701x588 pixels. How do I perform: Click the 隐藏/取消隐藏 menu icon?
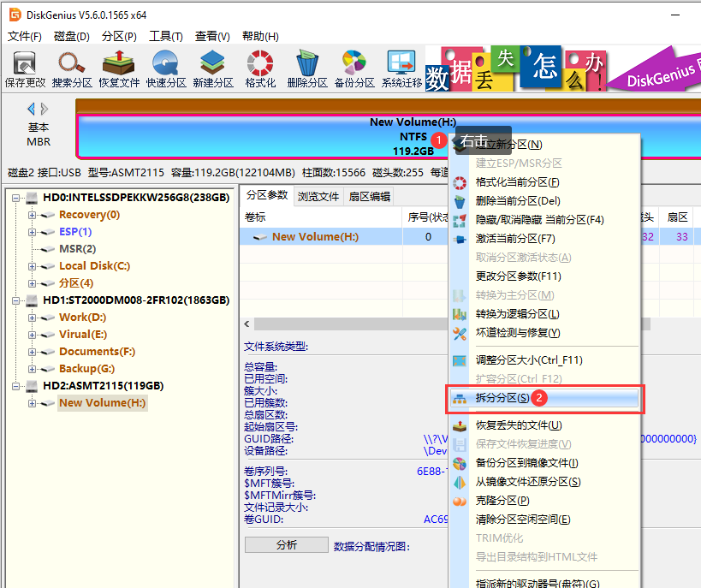(x=460, y=221)
